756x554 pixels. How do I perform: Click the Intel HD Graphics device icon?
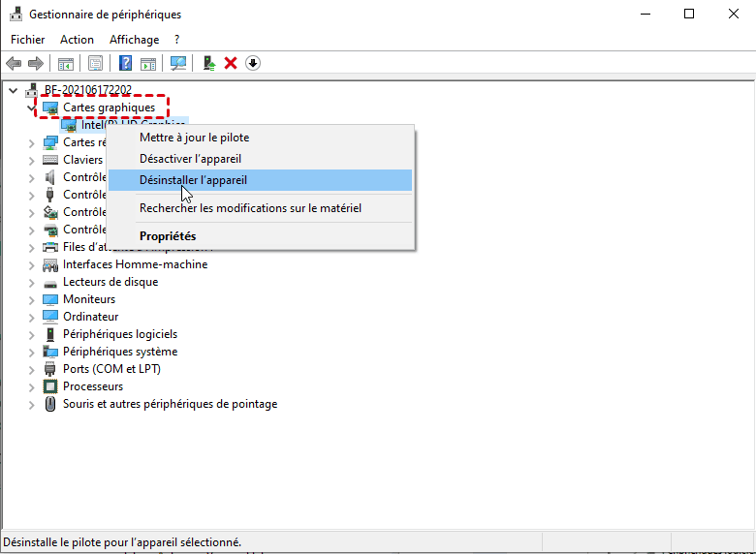[69, 125]
